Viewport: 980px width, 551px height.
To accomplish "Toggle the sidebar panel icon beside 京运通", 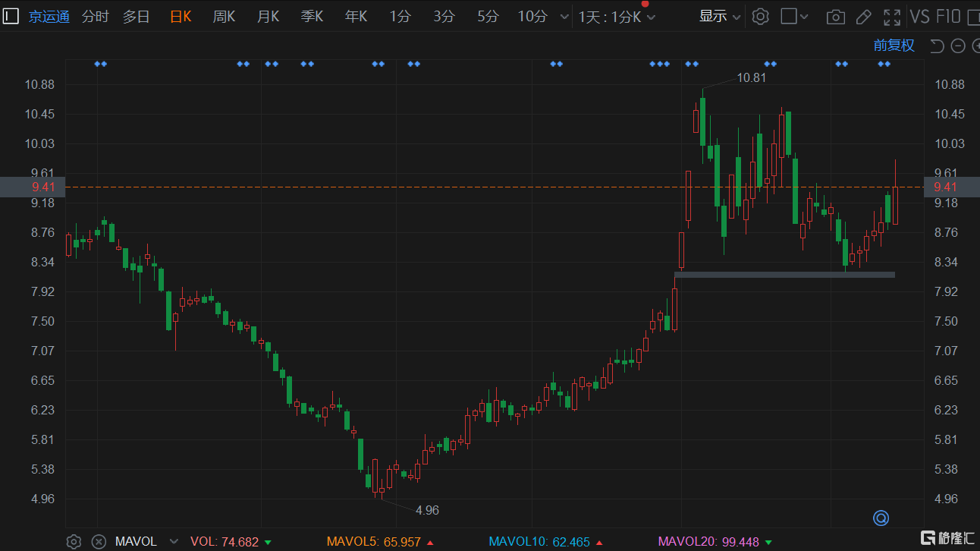I will click(x=11, y=16).
